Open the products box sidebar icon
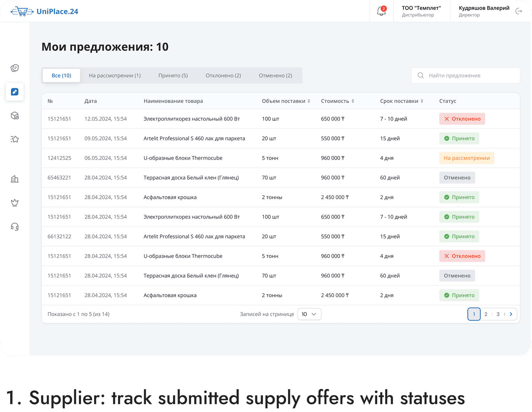Viewport: 532px width, 412px height. pos(15,115)
